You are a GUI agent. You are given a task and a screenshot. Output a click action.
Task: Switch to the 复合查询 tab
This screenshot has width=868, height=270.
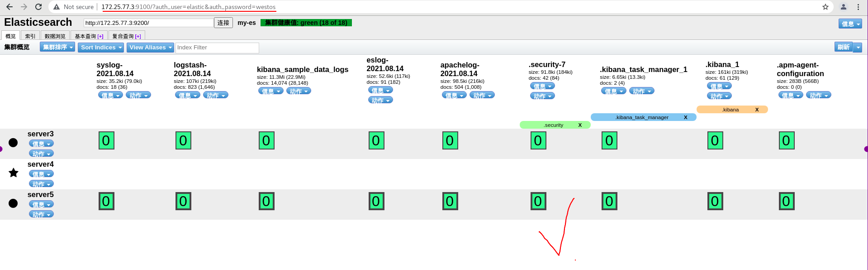point(127,36)
